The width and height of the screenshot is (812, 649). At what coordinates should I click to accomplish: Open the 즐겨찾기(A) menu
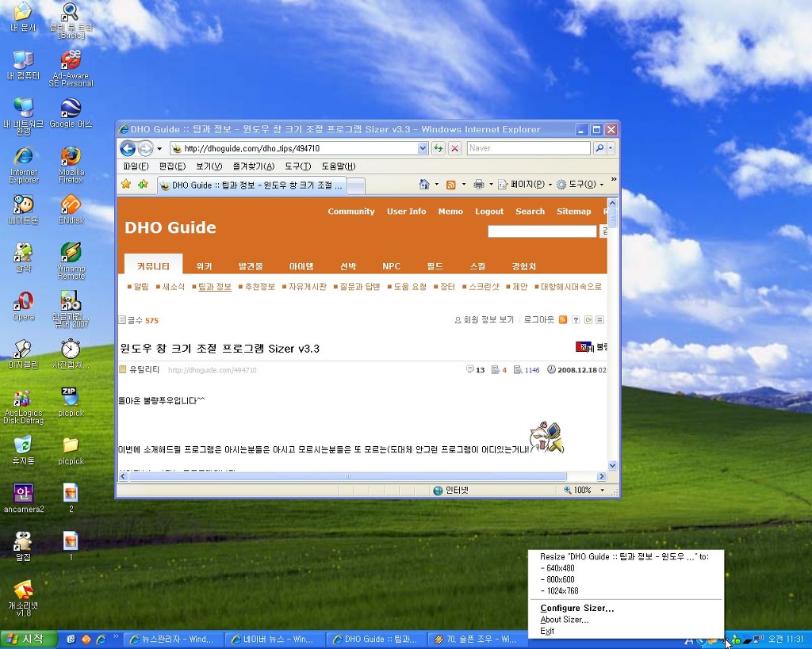[253, 166]
